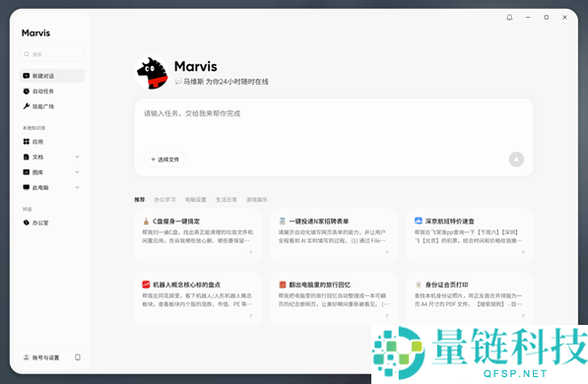
Task: Click the Marvis logo text in sidebar
Action: point(36,33)
